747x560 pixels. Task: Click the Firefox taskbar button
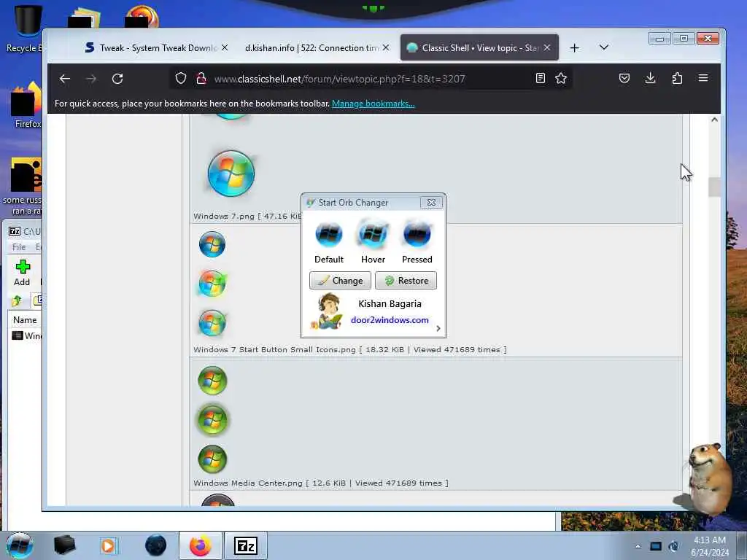click(200, 545)
